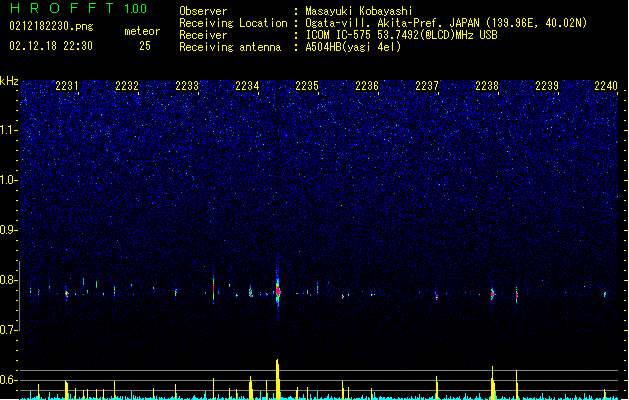This screenshot has width=629, height=400.
Task: Select antenna value A504HB(yagi 4el)
Action: pos(353,47)
